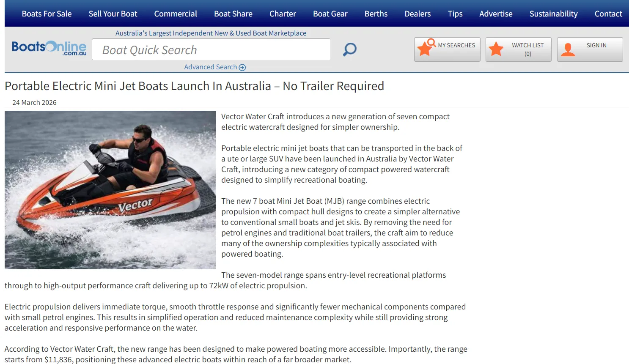Open the Commercial section
This screenshot has width=629, height=364.
pyautogui.click(x=176, y=14)
